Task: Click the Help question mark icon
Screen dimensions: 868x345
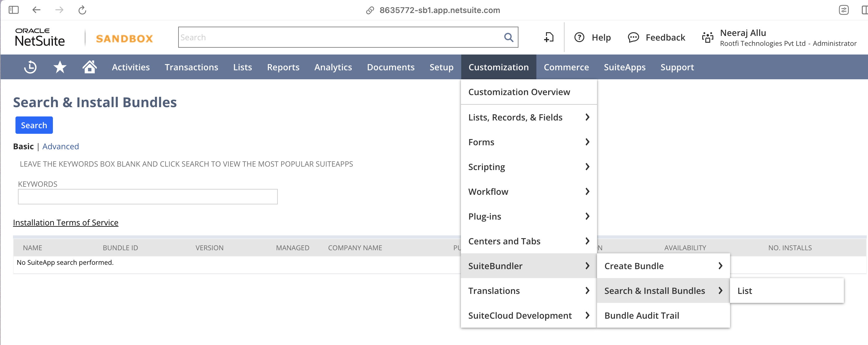Action: click(579, 37)
